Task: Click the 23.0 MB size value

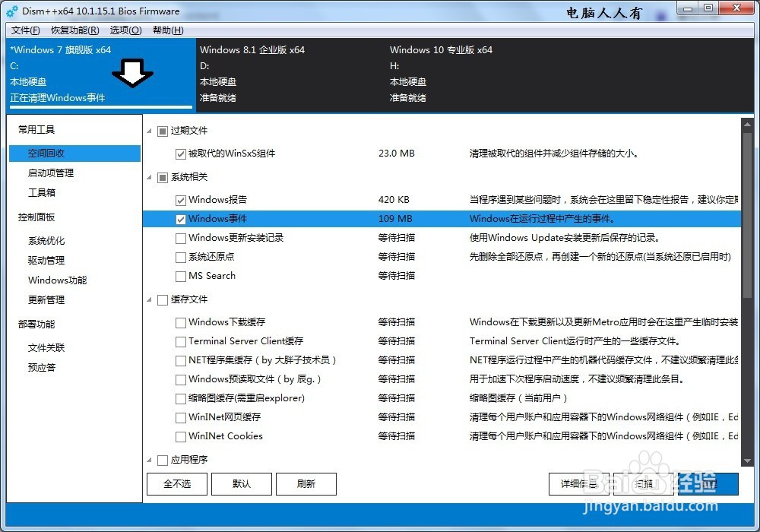Action: pos(397,154)
